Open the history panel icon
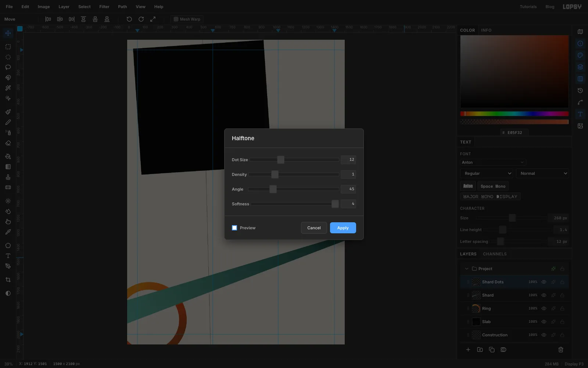588x368 pixels. (580, 91)
